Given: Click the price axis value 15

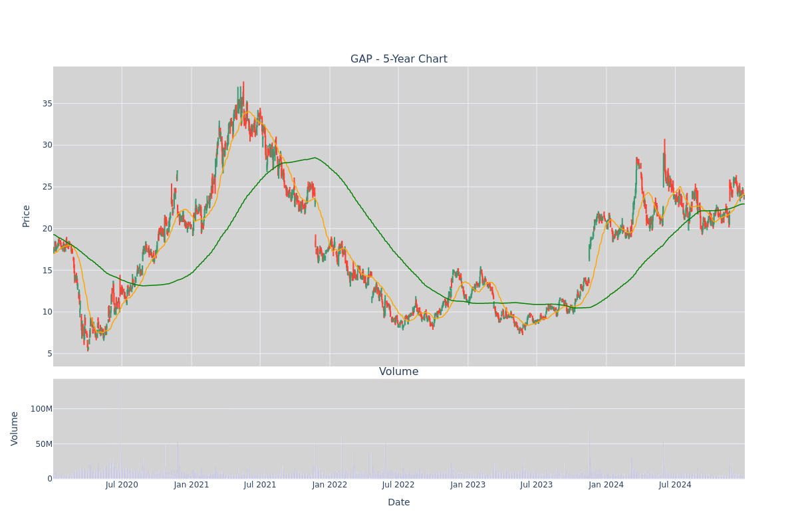Looking at the screenshot, I should 47,270.
